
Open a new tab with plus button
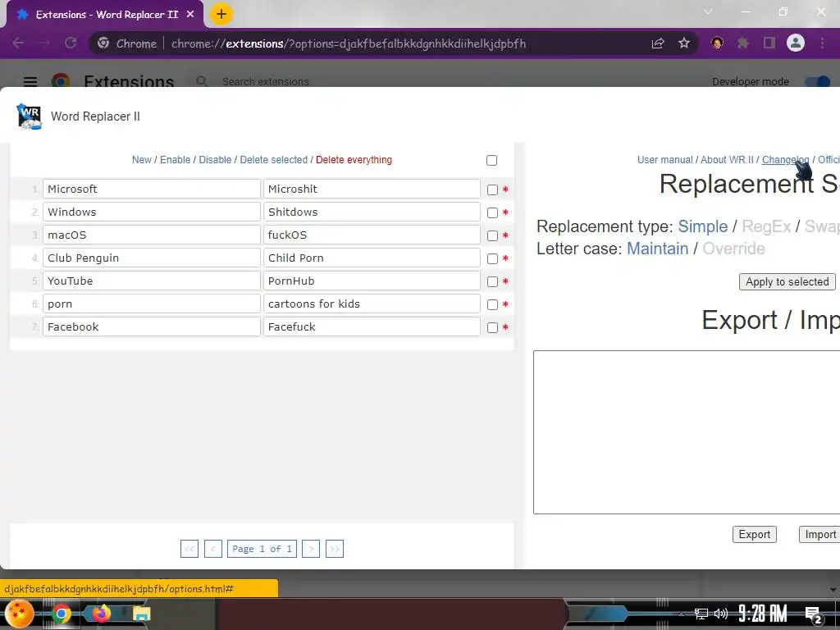(221, 14)
